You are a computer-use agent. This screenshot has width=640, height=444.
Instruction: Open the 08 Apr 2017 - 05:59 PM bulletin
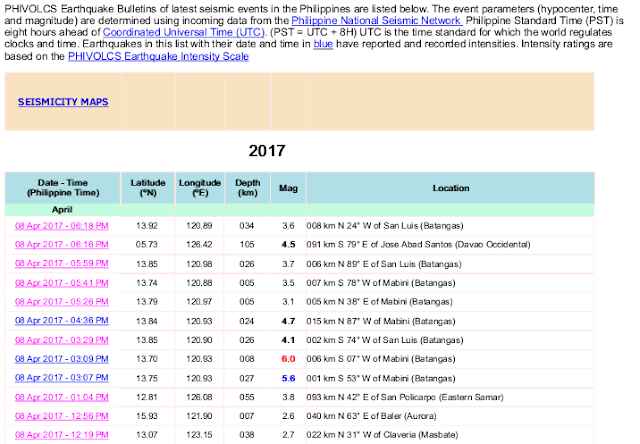[62, 264]
